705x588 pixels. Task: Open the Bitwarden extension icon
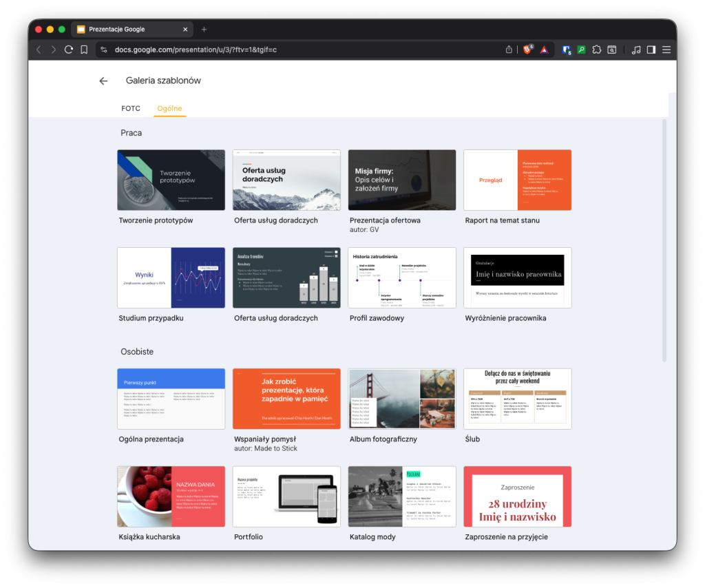[x=567, y=50]
